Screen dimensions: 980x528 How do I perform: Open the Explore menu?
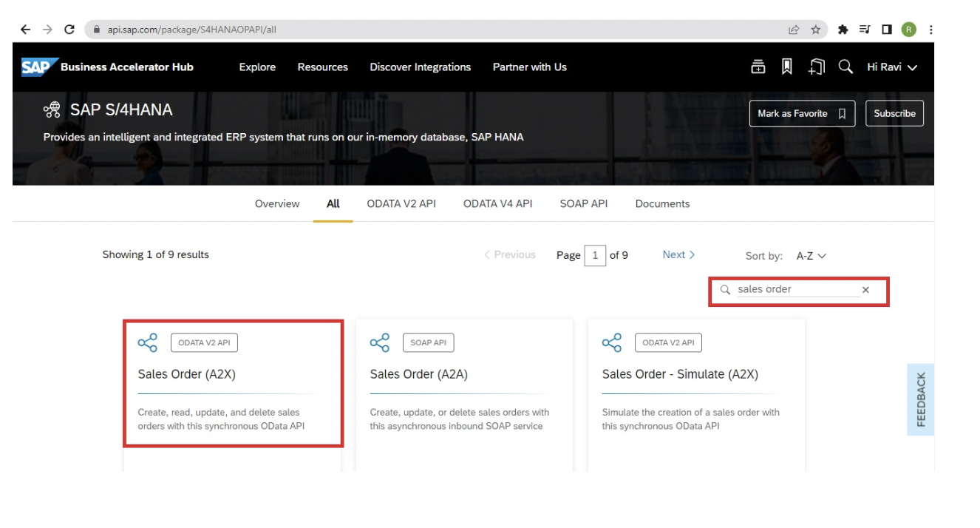[x=257, y=67]
